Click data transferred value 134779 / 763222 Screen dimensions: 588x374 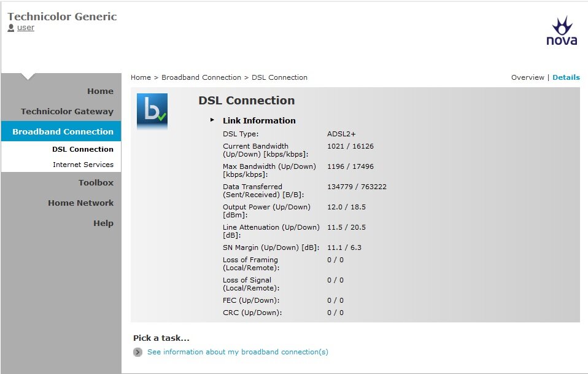point(357,187)
